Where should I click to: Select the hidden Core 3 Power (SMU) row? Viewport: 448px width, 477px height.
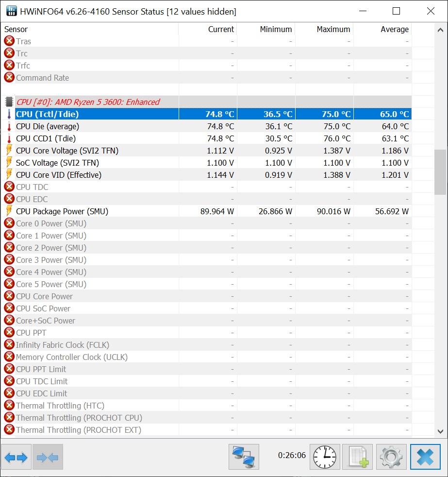(x=206, y=260)
